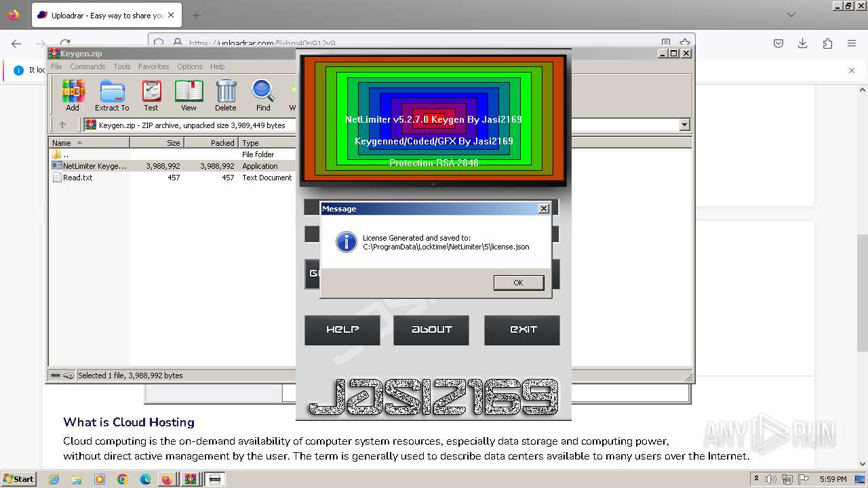Click WinRAR Test archive icon
868x488 pixels.
pyautogui.click(x=151, y=96)
